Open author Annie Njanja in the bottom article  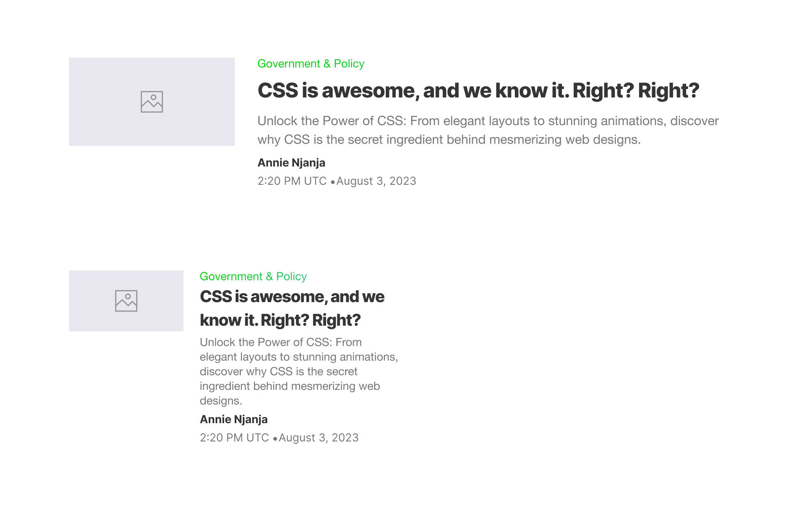pyautogui.click(x=233, y=420)
